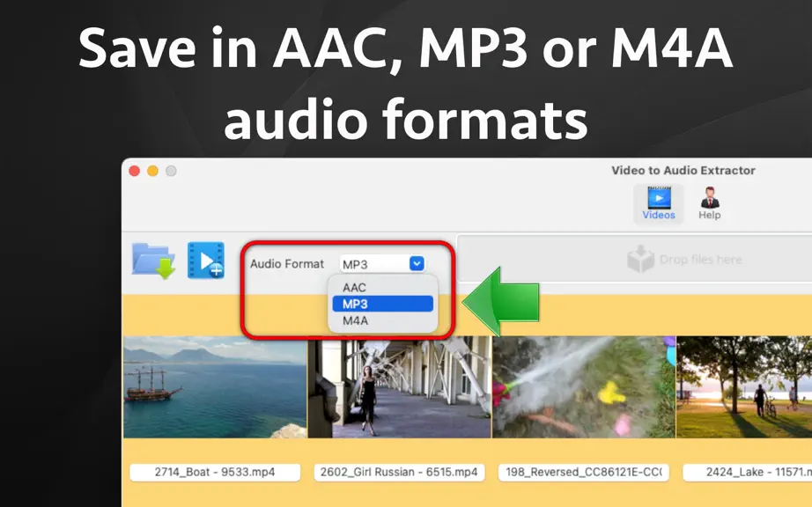
Task: Select the Lake video thumbnail
Action: 744,387
